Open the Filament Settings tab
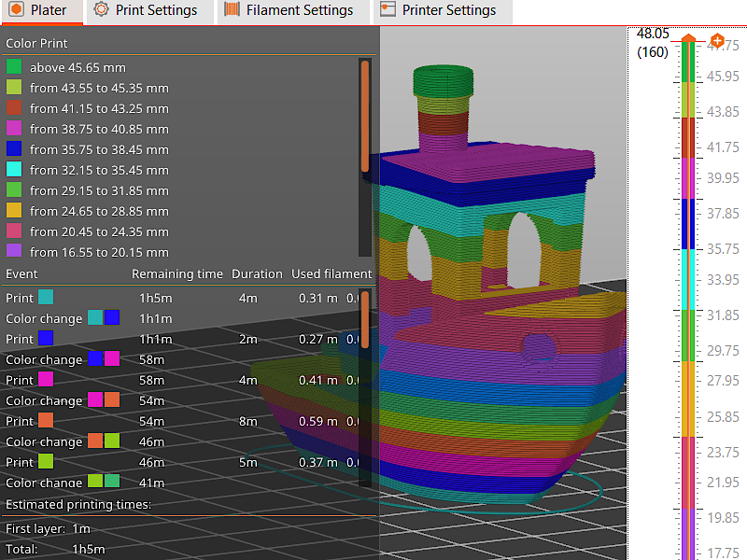 [x=293, y=11]
